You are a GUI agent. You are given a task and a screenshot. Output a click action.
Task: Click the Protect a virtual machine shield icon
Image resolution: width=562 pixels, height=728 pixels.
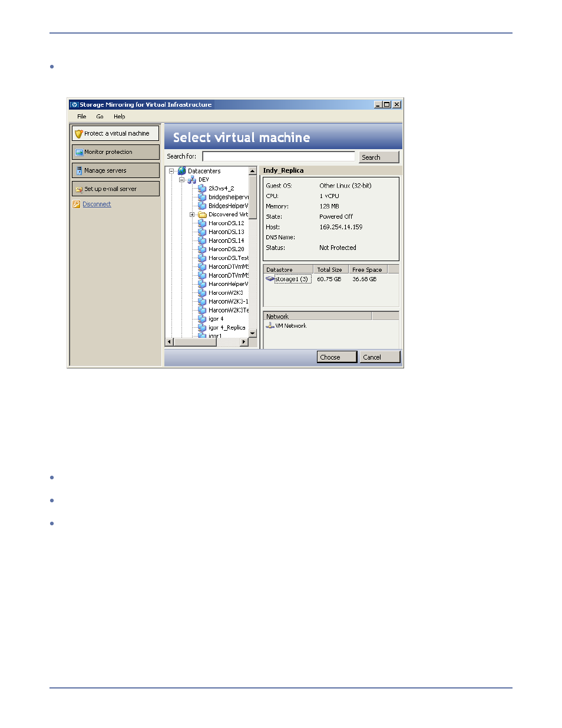[79, 134]
